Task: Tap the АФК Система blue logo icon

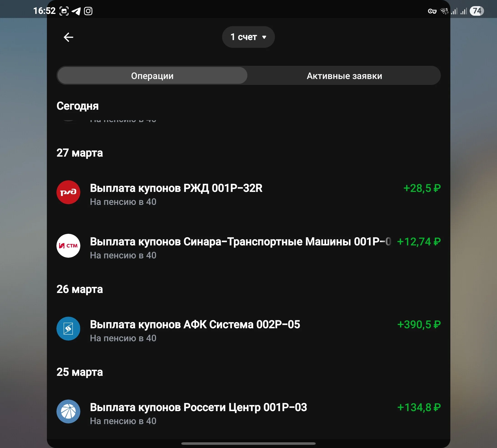Action: click(x=68, y=328)
